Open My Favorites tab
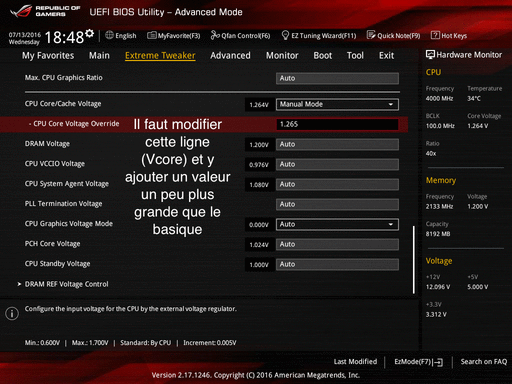Image resolution: width=512 pixels, height=384 pixels. (48, 56)
